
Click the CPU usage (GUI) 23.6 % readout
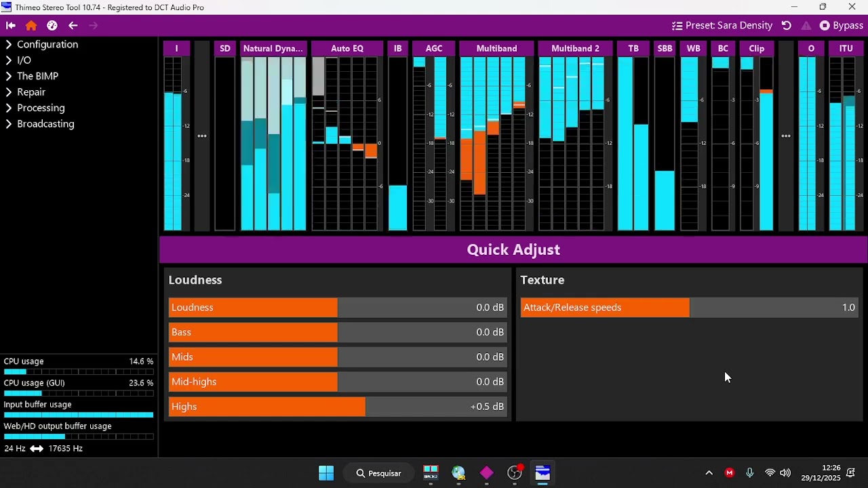[79, 383]
